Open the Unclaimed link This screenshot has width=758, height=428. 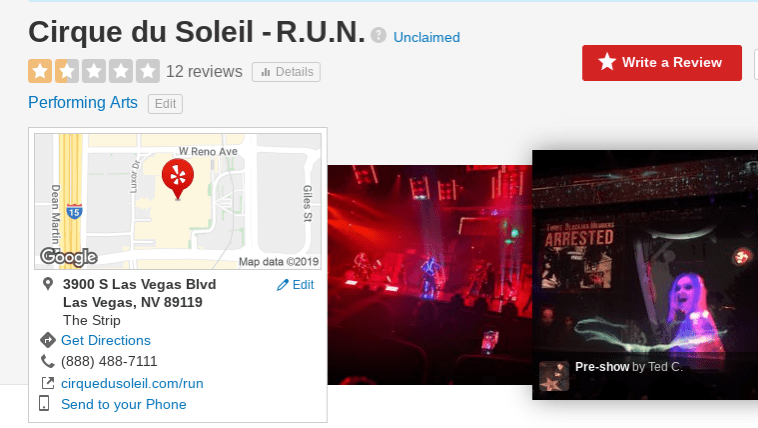pos(426,37)
